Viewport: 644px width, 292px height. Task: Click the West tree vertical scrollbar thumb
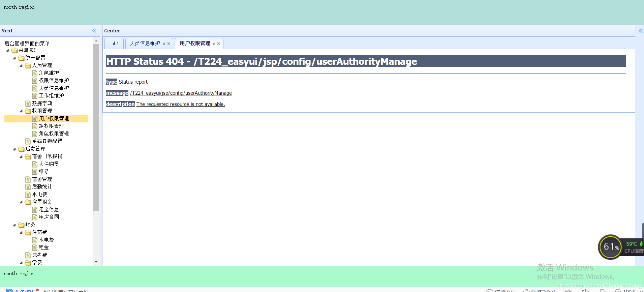[x=96, y=127]
